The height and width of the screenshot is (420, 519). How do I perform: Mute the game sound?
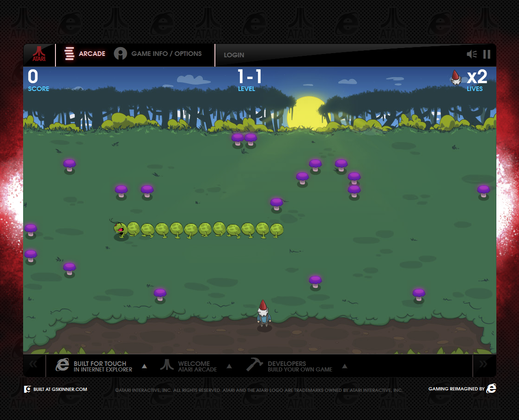coord(471,55)
